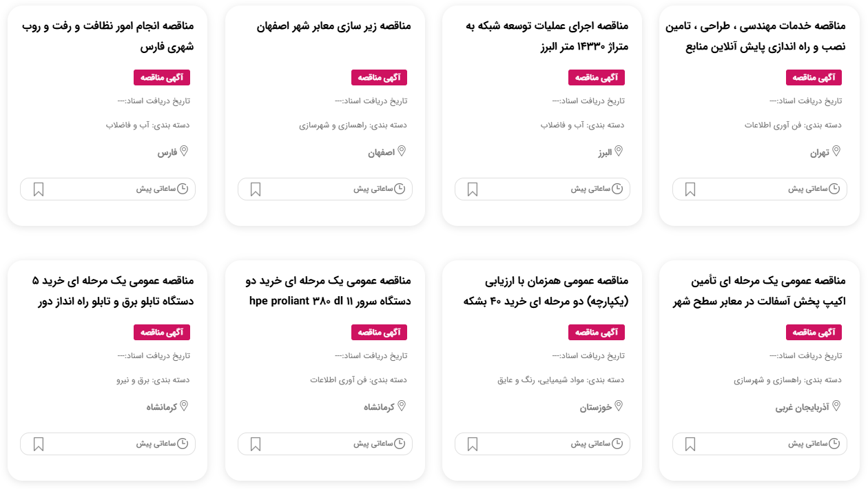Bookmark the Tehran online monitoring tender
Viewport: 868px width, 489px height.
[x=690, y=189]
